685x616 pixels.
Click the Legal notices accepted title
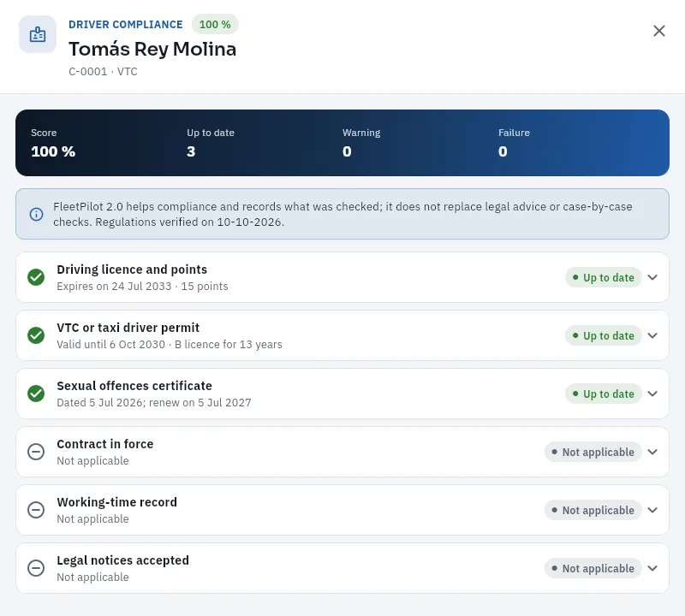[x=122, y=560]
